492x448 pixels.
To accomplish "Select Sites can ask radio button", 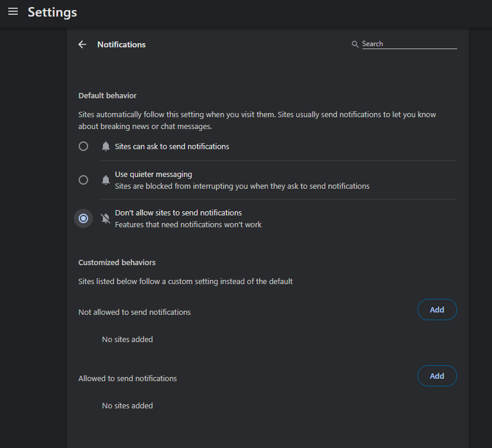I will pos(83,146).
